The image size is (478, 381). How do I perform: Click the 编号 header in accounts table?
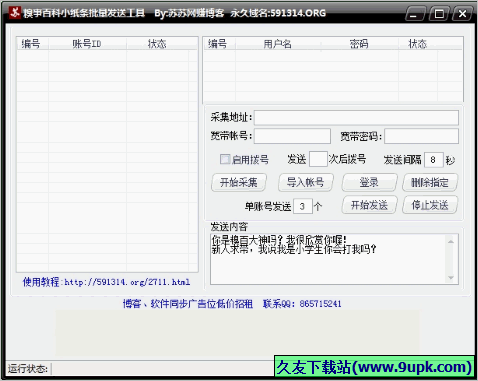(219, 44)
